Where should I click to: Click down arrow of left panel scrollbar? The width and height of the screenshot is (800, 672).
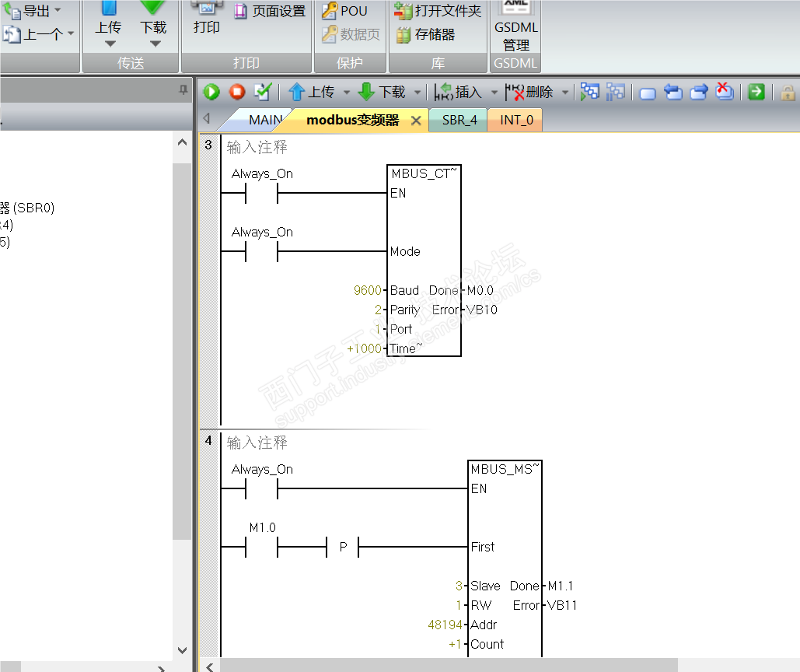click(182, 650)
